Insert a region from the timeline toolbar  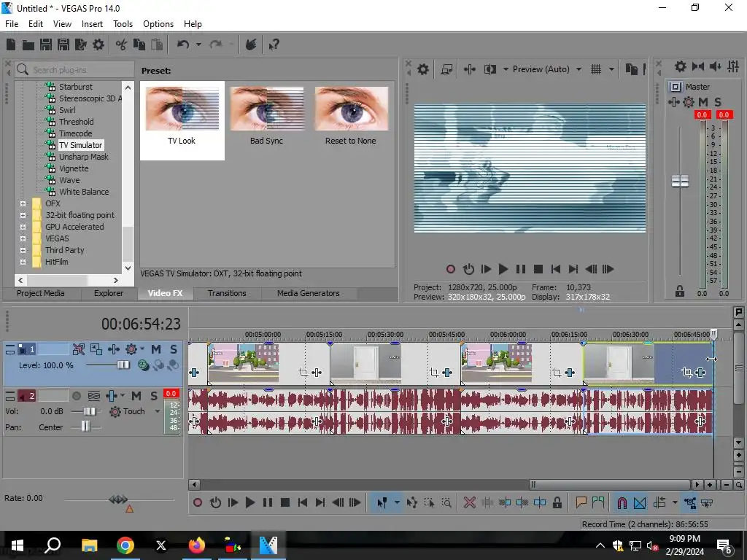[x=598, y=502]
